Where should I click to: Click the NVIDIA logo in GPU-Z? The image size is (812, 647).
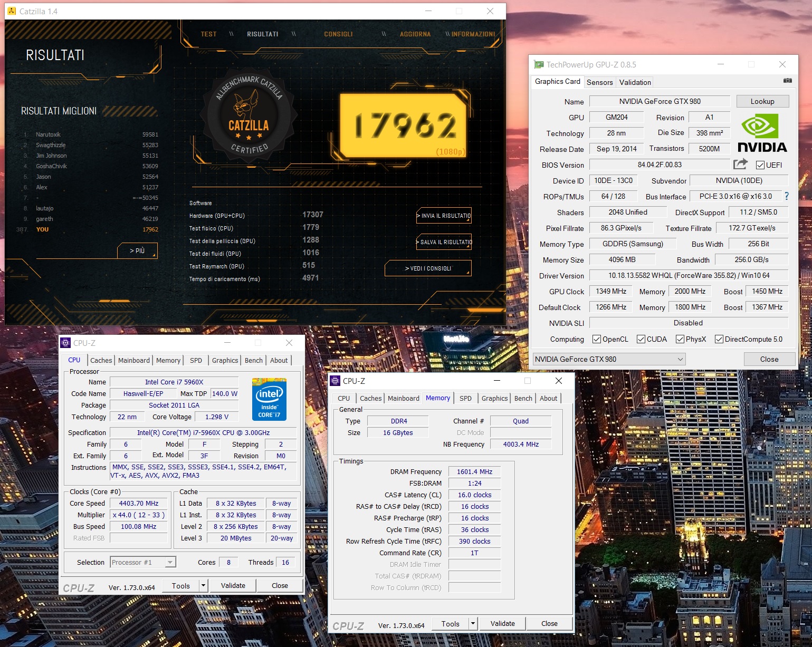point(762,134)
